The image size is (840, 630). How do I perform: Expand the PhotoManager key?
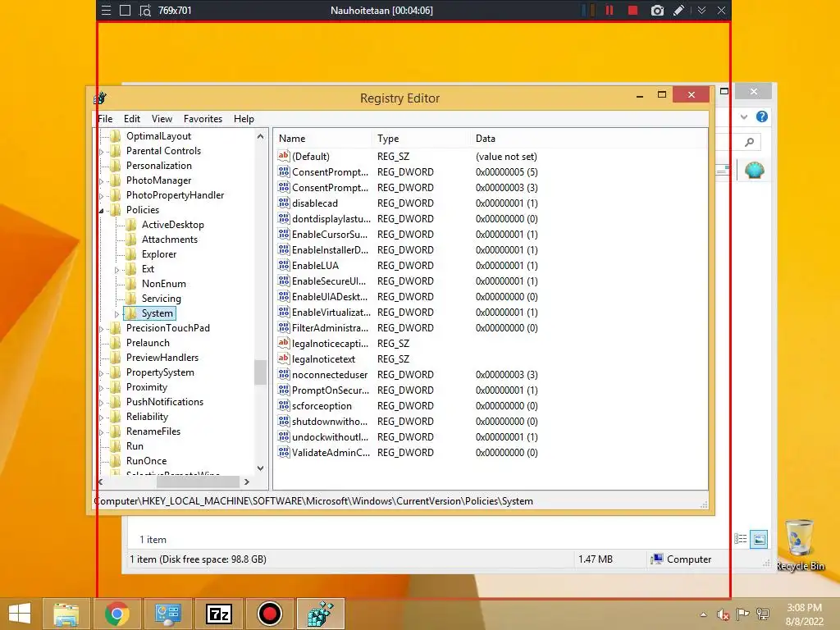click(101, 181)
